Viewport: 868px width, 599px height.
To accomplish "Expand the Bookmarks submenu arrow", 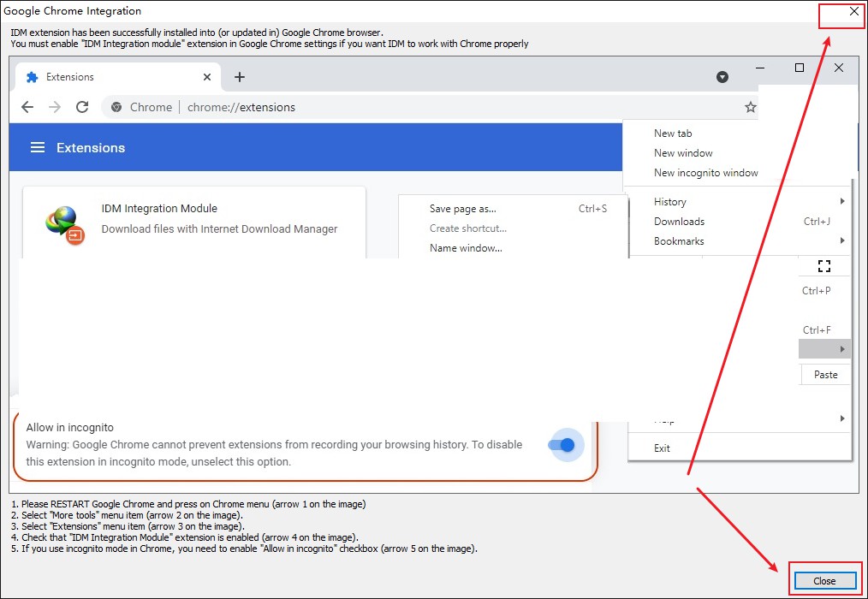I will (x=842, y=240).
